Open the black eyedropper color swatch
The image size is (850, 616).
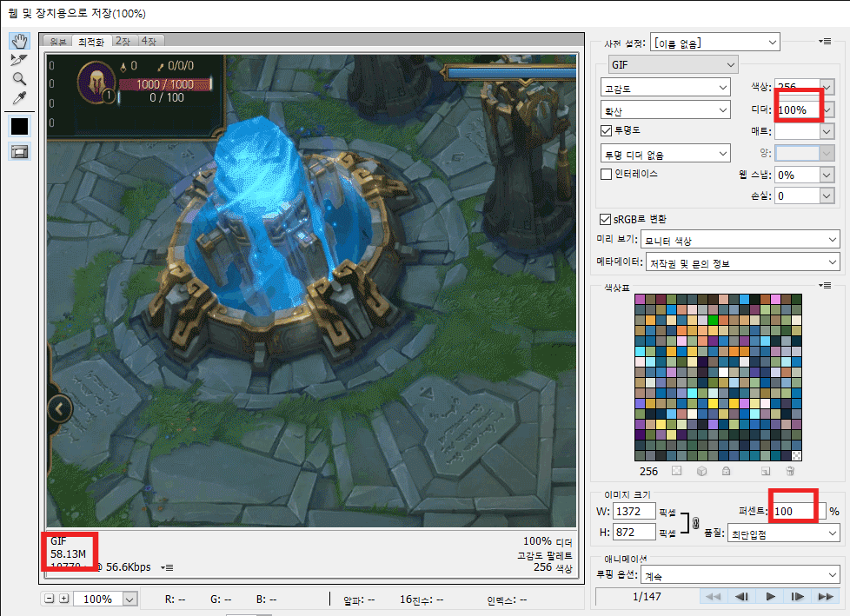point(19,126)
